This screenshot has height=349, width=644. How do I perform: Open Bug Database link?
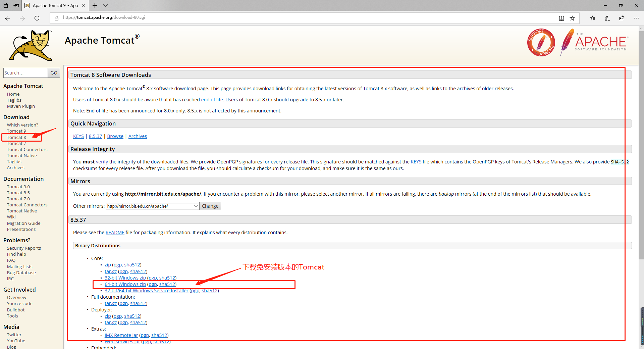pos(21,273)
